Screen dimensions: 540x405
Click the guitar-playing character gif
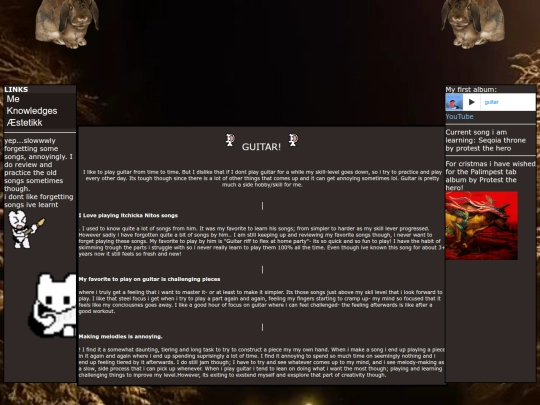pyautogui.click(x=26, y=229)
